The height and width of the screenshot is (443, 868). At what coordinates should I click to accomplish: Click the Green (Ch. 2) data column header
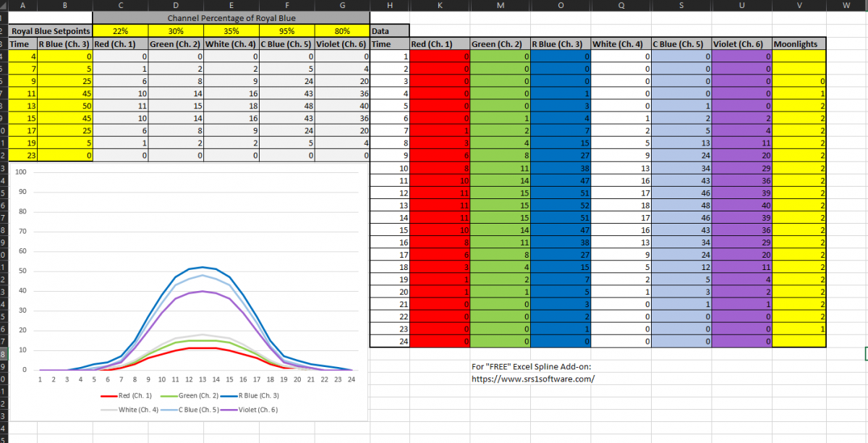click(x=501, y=44)
